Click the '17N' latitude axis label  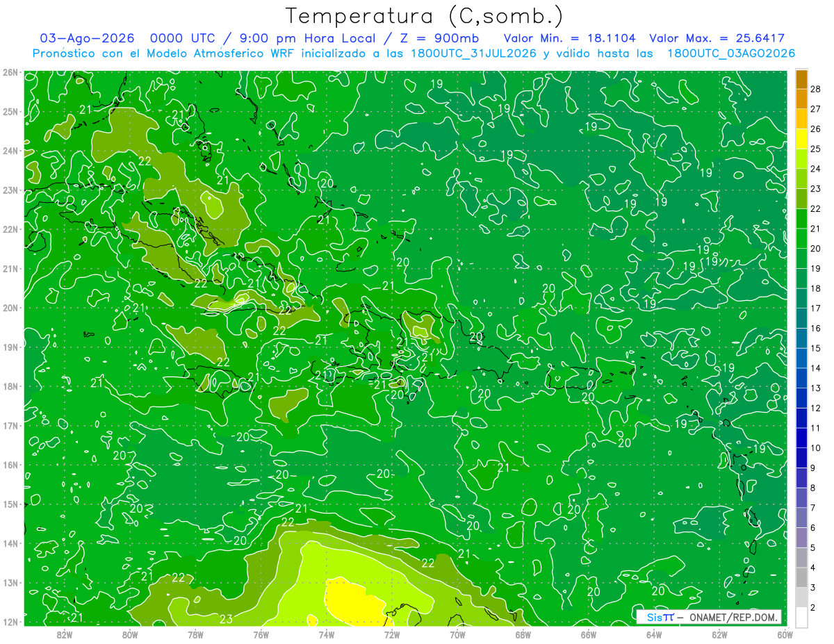(10, 425)
